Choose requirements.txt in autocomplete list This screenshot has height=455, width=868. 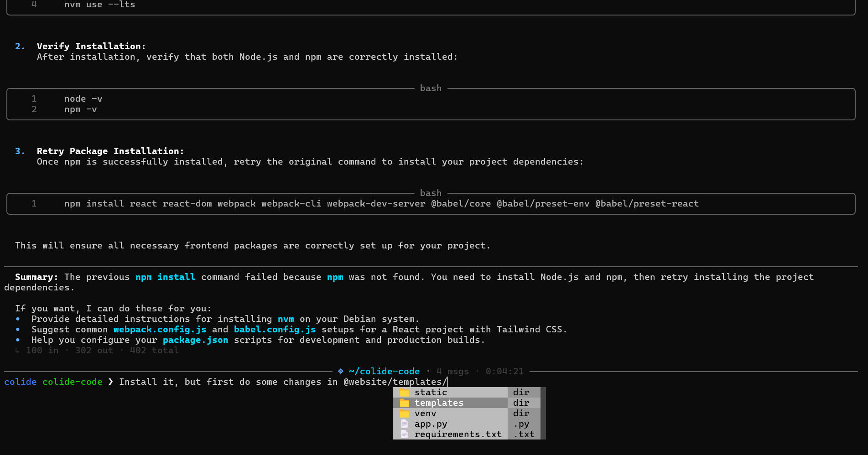point(466,434)
